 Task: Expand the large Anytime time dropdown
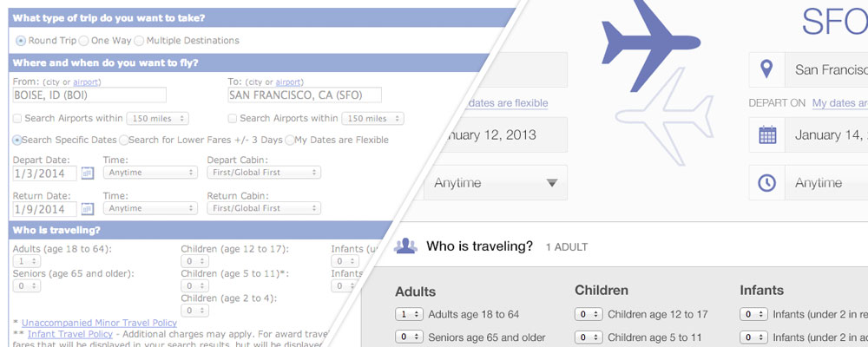click(496, 183)
